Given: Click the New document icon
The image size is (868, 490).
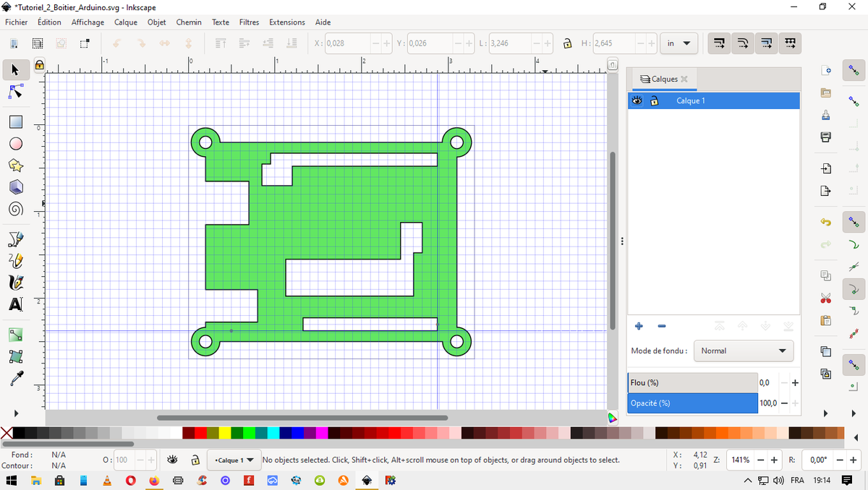Looking at the screenshot, I should pos(826,70).
